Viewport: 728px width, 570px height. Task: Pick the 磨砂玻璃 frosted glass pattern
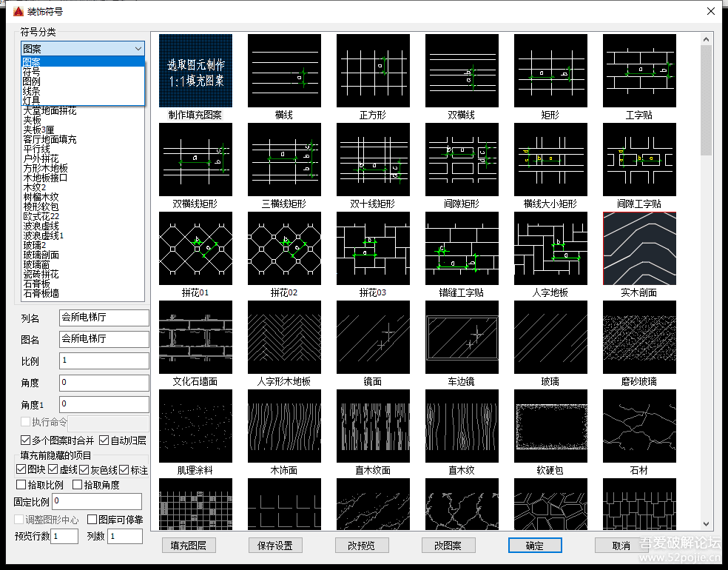(x=639, y=337)
